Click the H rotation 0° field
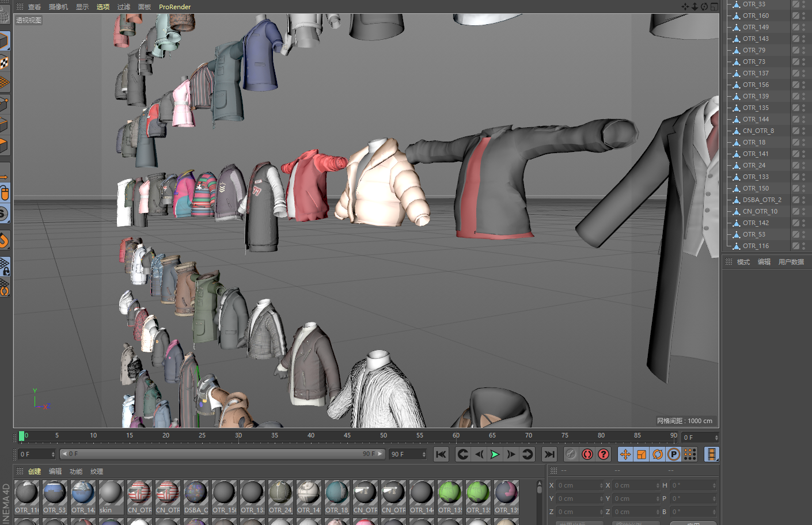Screen dimensions: 812x525 694,485
